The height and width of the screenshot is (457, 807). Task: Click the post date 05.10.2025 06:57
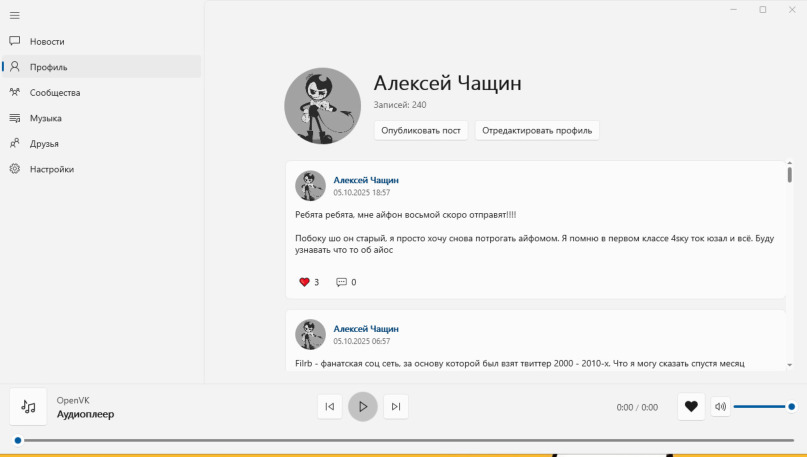362,341
